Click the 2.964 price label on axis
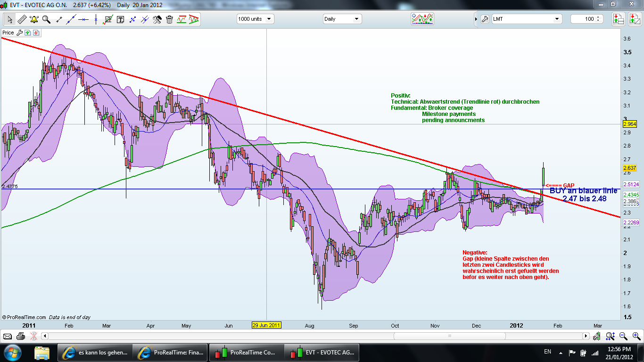The width and height of the screenshot is (644, 362). (x=630, y=124)
